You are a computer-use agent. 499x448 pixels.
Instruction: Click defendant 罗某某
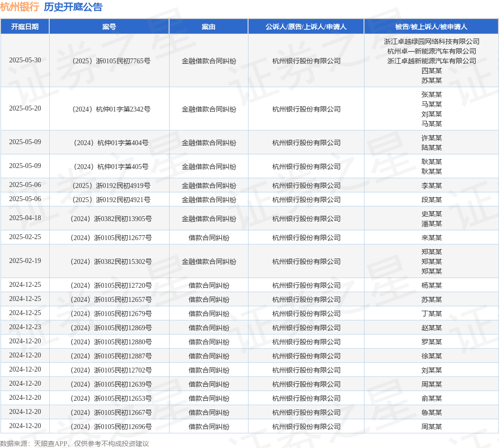point(432,342)
